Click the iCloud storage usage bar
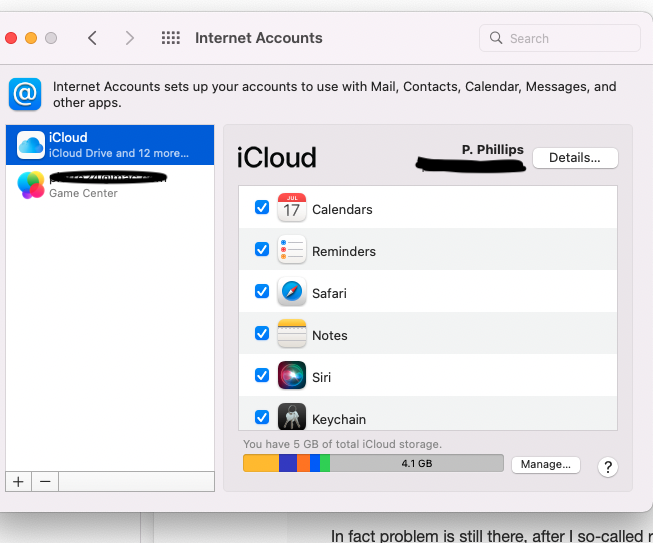 (x=373, y=463)
